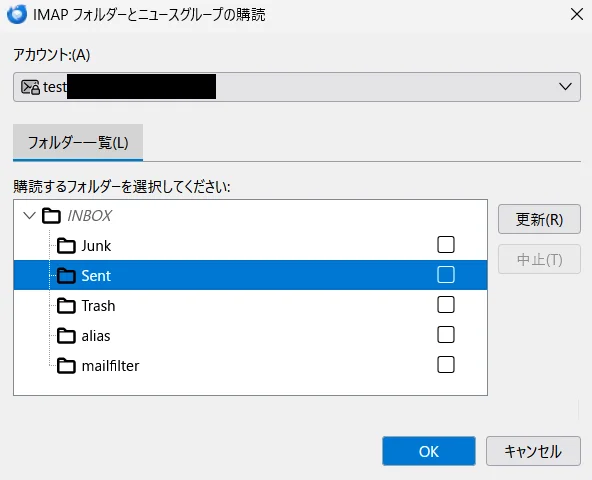The image size is (592, 480).
Task: Click the Thunderbird icon in title bar
Action: (17, 15)
